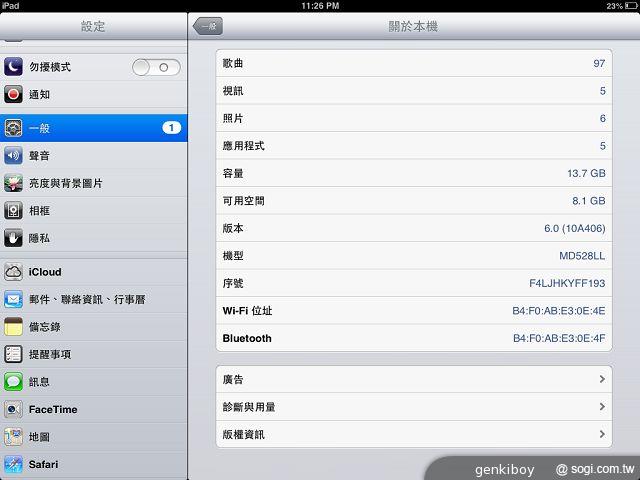
Task: Expand the 診斷與用量 row chevron
Action: coord(602,407)
